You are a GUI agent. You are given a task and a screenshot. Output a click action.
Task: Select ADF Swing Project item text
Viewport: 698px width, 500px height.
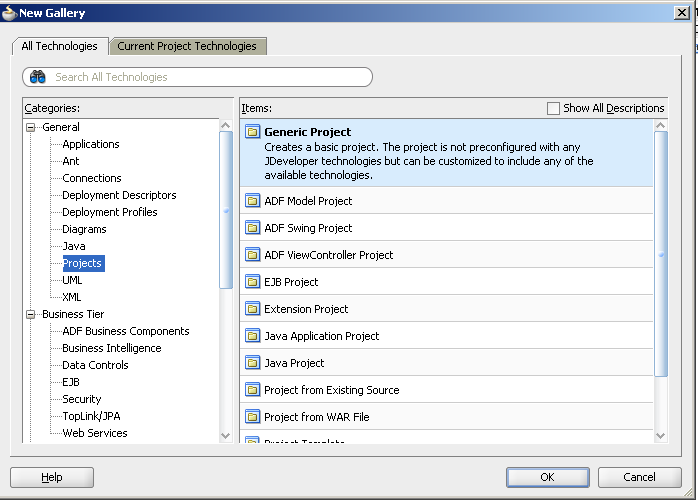click(308, 228)
